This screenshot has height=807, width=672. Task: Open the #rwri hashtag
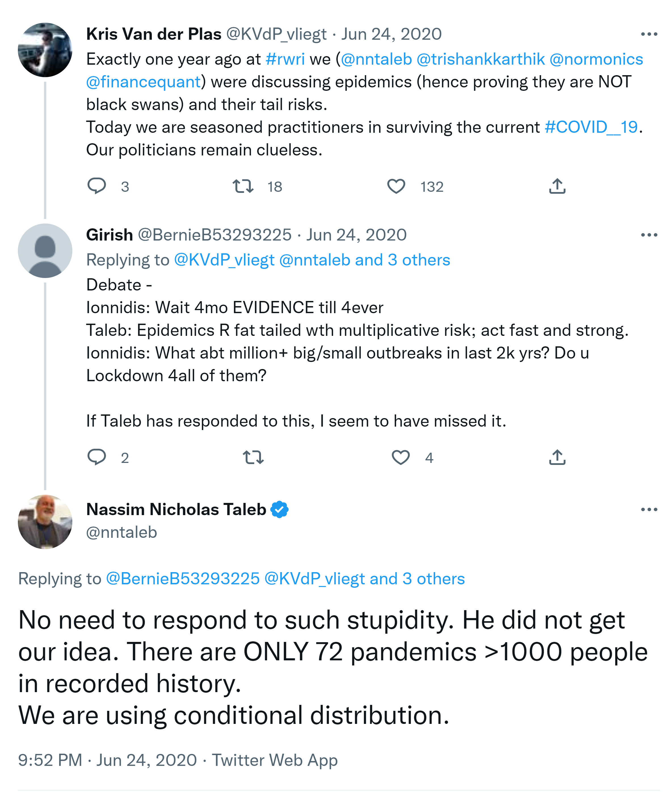(285, 59)
